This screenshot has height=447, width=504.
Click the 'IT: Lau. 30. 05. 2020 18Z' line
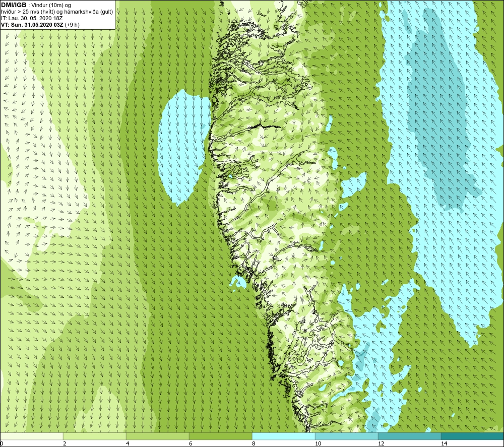pos(32,18)
